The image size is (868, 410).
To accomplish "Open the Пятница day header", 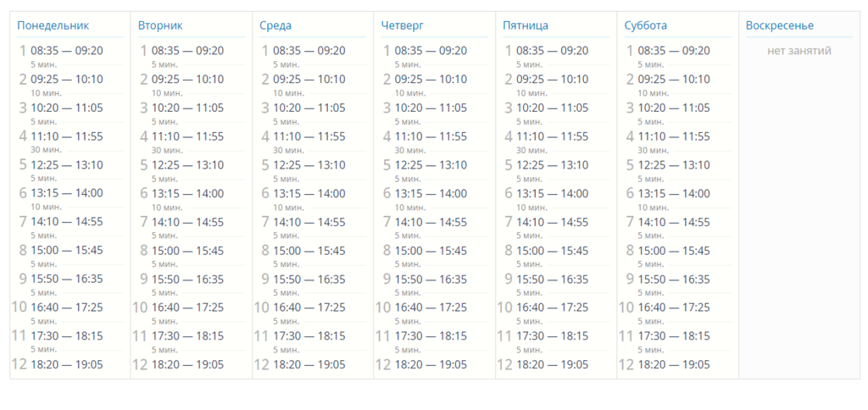I will (x=526, y=25).
